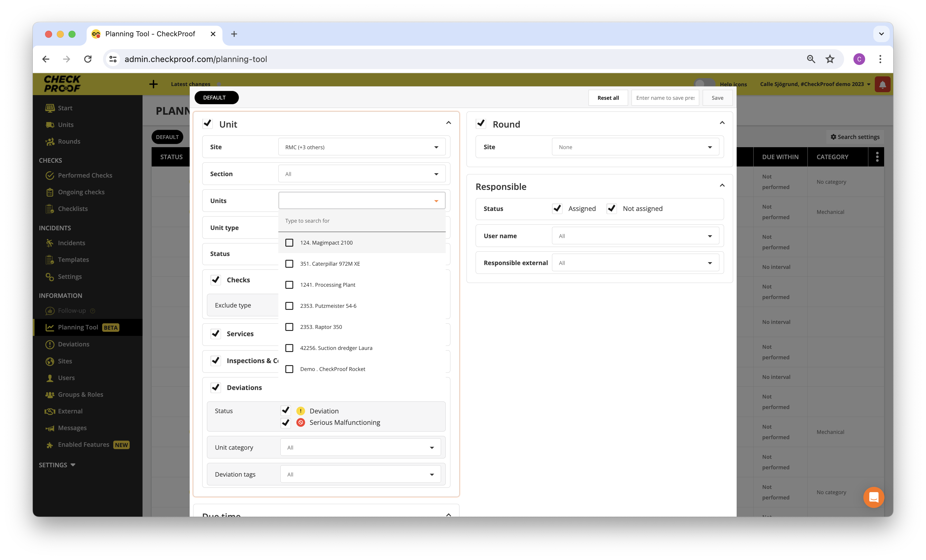Open Planning Tool in the sidebar
Image resolution: width=926 pixels, height=560 pixels.
click(78, 327)
